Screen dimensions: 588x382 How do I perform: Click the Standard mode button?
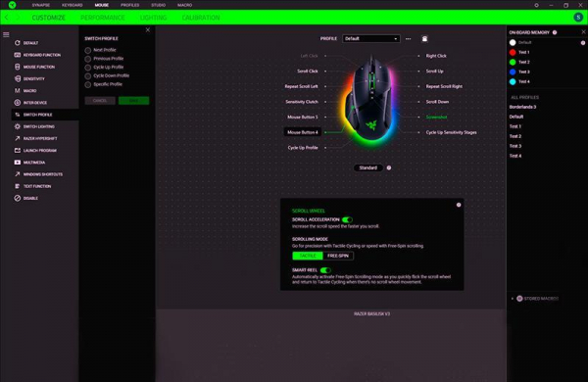point(368,167)
